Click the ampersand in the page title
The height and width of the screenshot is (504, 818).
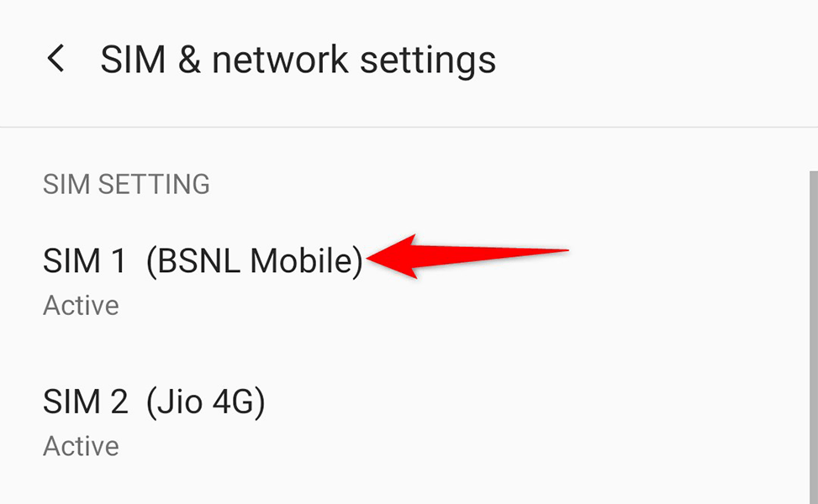point(189,60)
